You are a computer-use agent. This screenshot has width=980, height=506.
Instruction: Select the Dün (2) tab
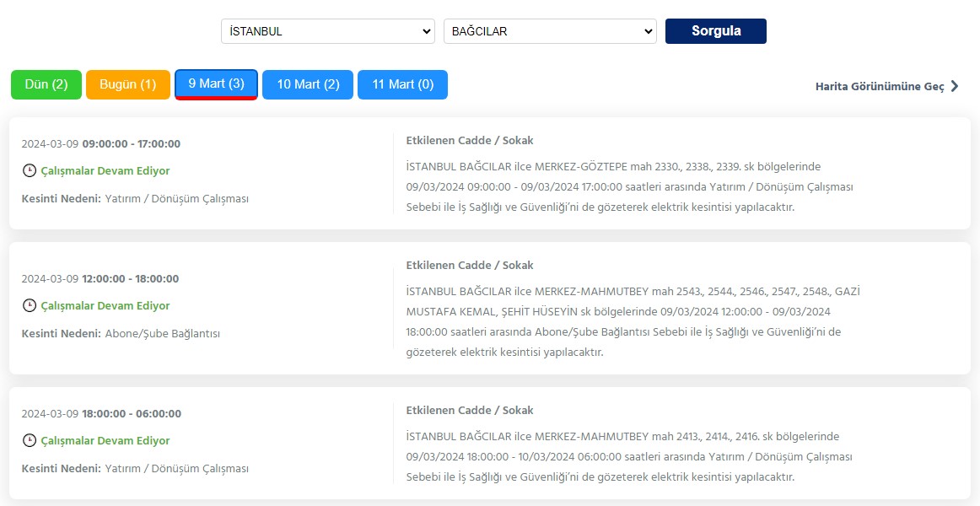point(46,84)
